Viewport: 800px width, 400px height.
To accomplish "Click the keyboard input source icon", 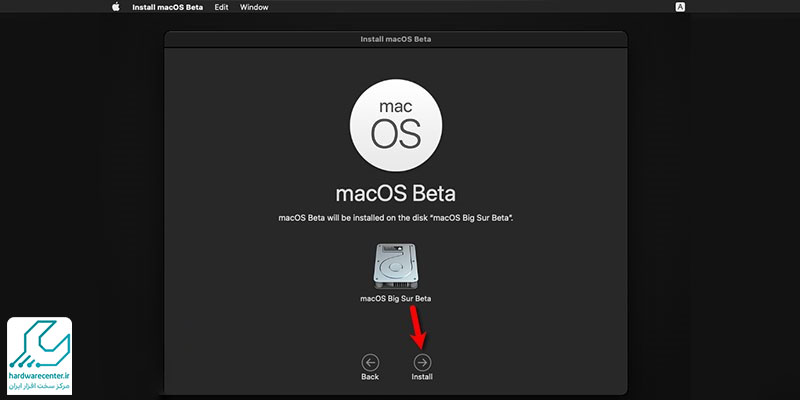I will tap(680, 7).
